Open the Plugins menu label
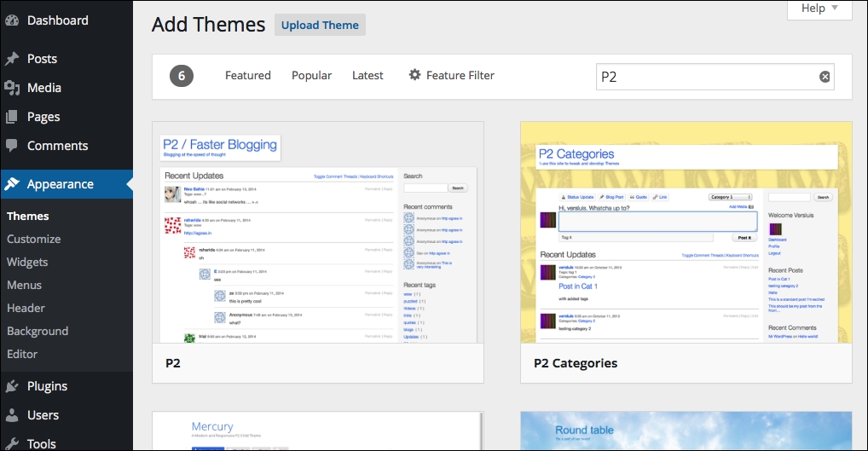868x451 pixels. tap(47, 386)
